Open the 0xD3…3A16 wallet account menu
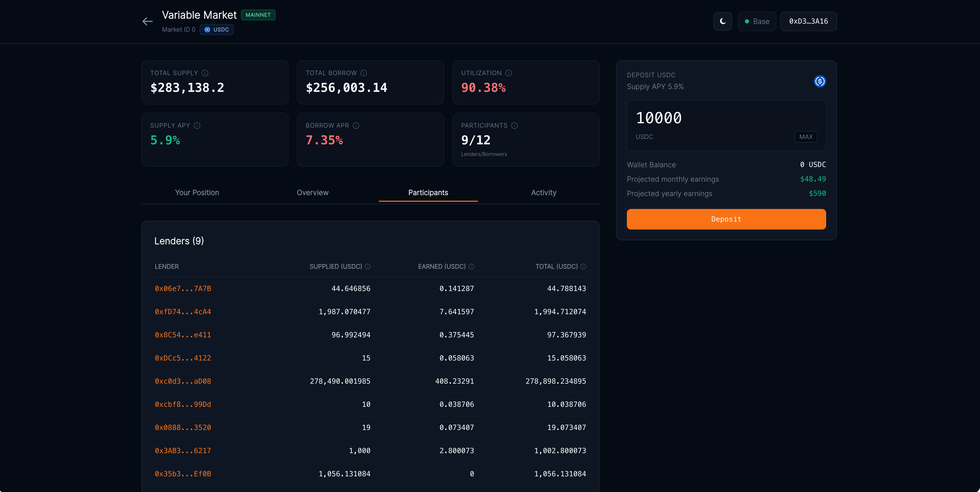This screenshot has width=980, height=492. (x=808, y=21)
